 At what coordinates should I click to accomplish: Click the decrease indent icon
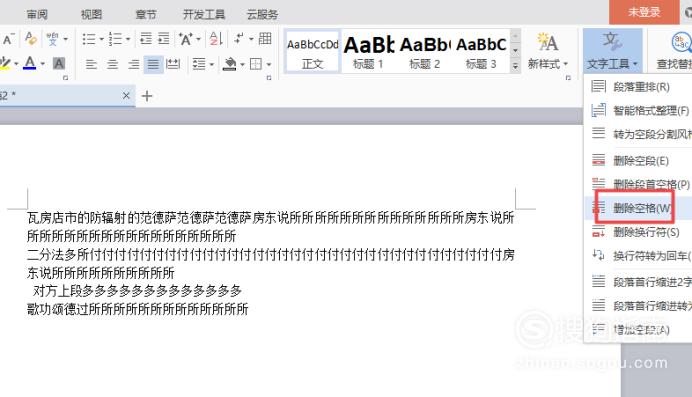(x=146, y=39)
